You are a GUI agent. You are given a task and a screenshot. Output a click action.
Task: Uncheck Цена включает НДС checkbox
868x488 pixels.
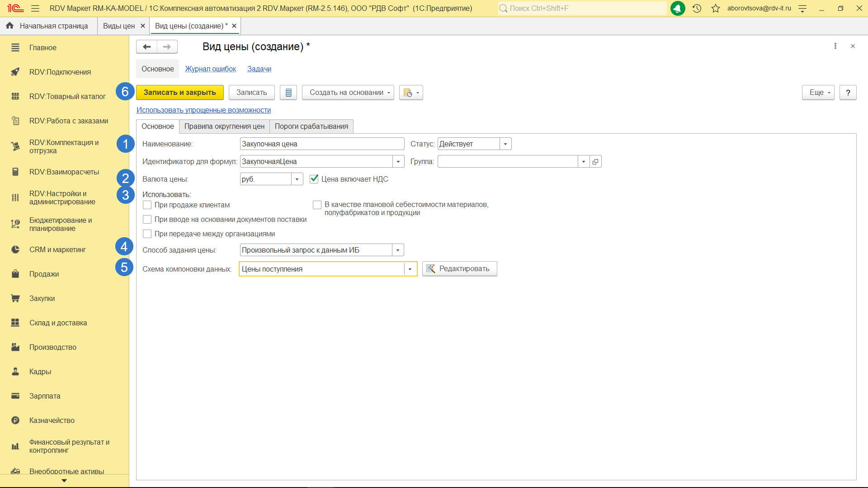coord(314,179)
